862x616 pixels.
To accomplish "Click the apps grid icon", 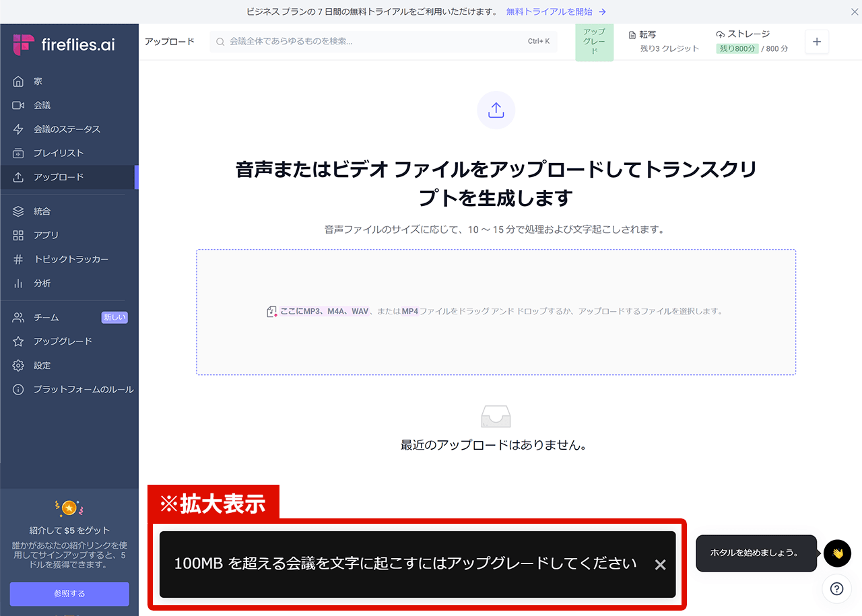I will pyautogui.click(x=18, y=235).
